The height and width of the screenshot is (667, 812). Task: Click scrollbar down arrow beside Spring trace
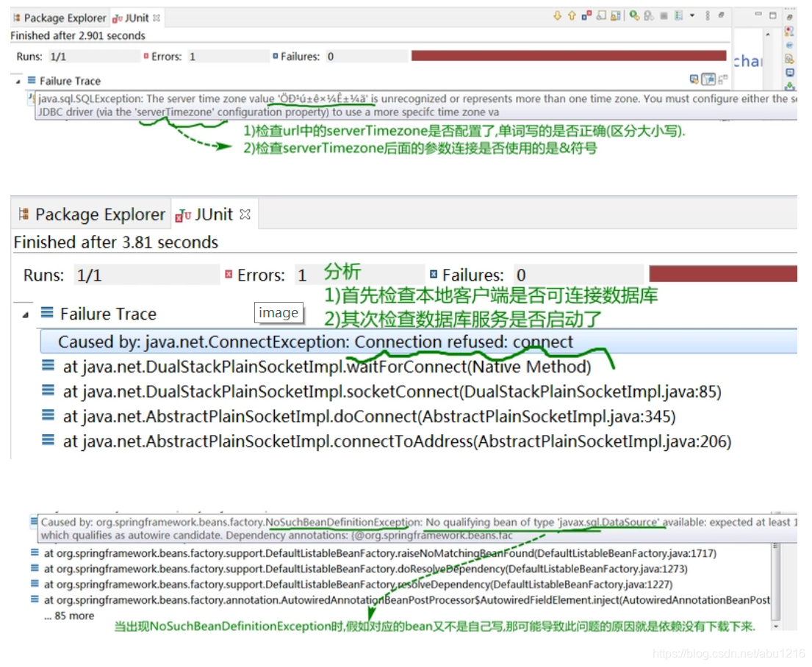coord(775,626)
